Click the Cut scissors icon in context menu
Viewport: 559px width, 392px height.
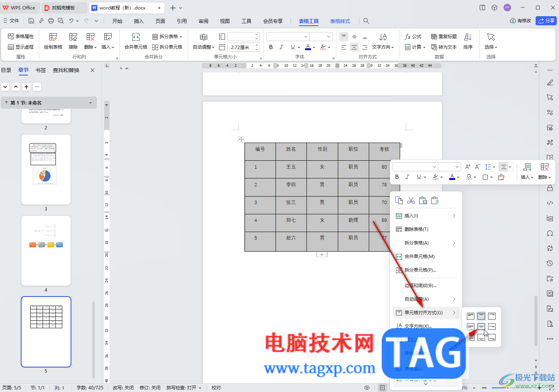tap(411, 200)
